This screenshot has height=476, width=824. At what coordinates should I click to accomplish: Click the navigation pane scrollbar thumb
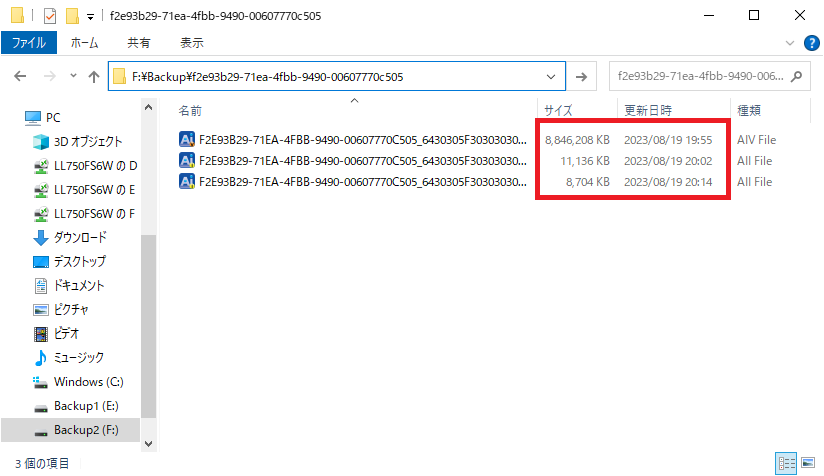point(148,326)
